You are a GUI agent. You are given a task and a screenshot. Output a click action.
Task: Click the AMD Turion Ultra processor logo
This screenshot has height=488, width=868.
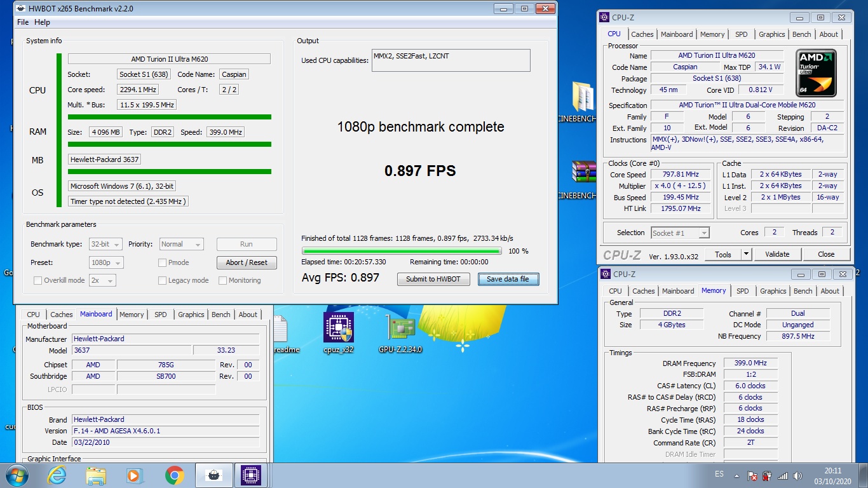tap(816, 73)
